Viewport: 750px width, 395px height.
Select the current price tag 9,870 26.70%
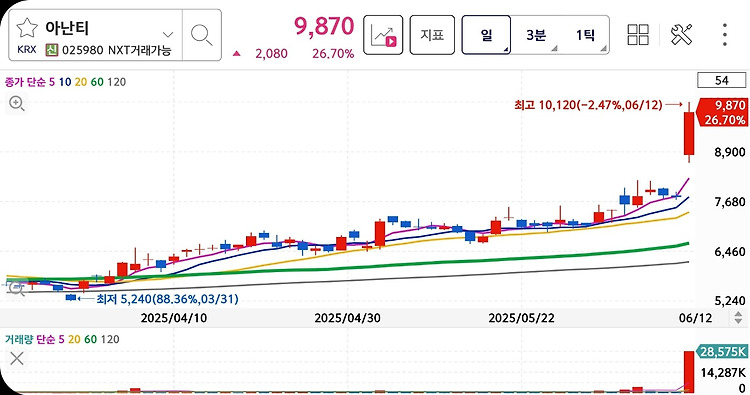click(x=722, y=112)
